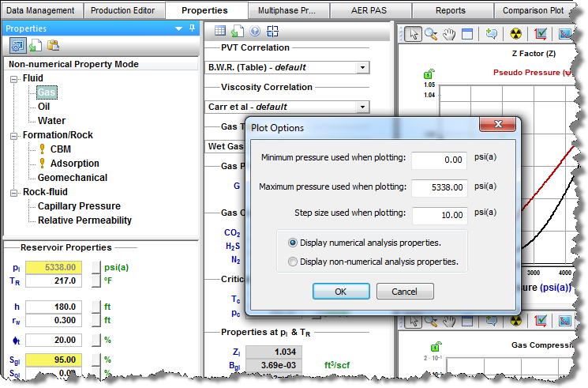Click the import document icon in Properties pane toolbar

(36, 46)
